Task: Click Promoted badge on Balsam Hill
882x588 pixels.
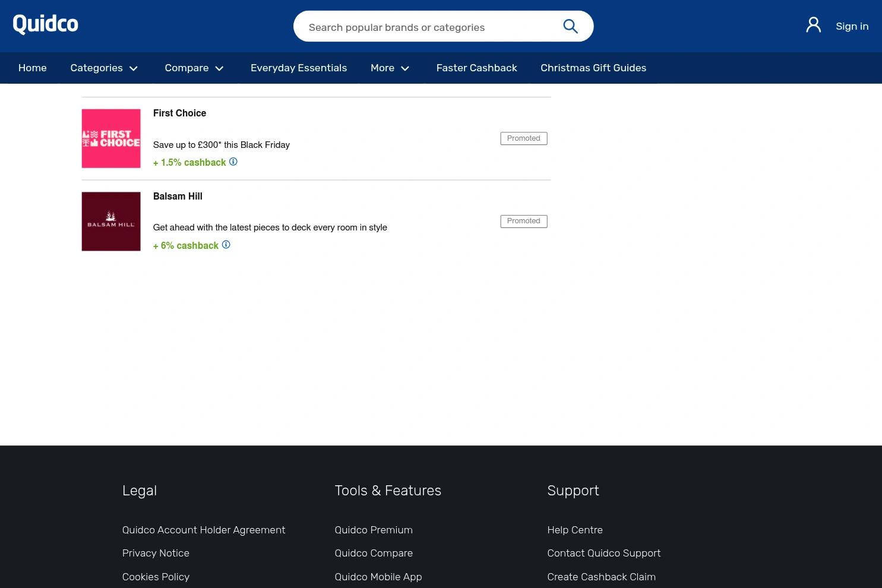Action: click(524, 221)
